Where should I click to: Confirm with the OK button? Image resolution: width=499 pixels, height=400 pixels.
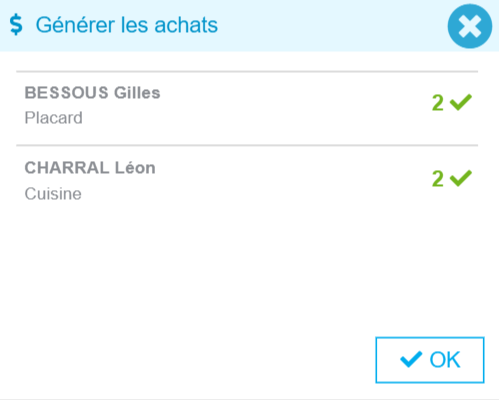(x=430, y=360)
